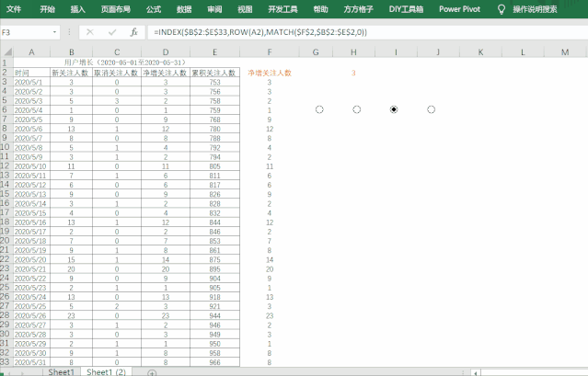Switch to the 视图 tab
Viewport: 588px width, 376px height.
point(245,9)
